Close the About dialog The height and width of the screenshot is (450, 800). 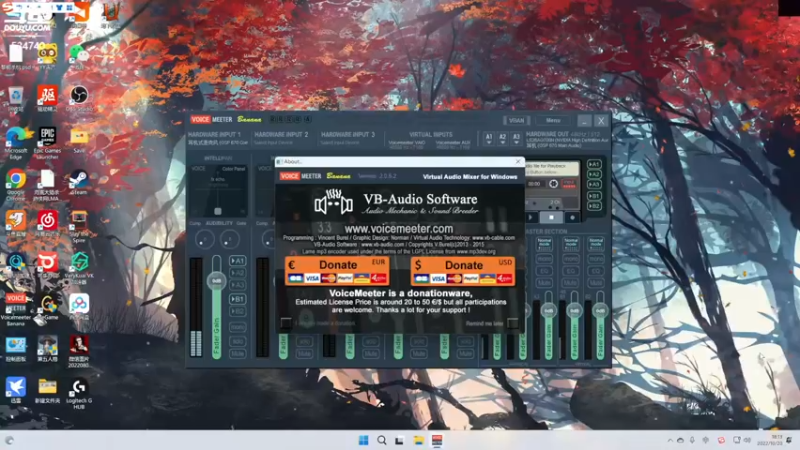(x=518, y=162)
